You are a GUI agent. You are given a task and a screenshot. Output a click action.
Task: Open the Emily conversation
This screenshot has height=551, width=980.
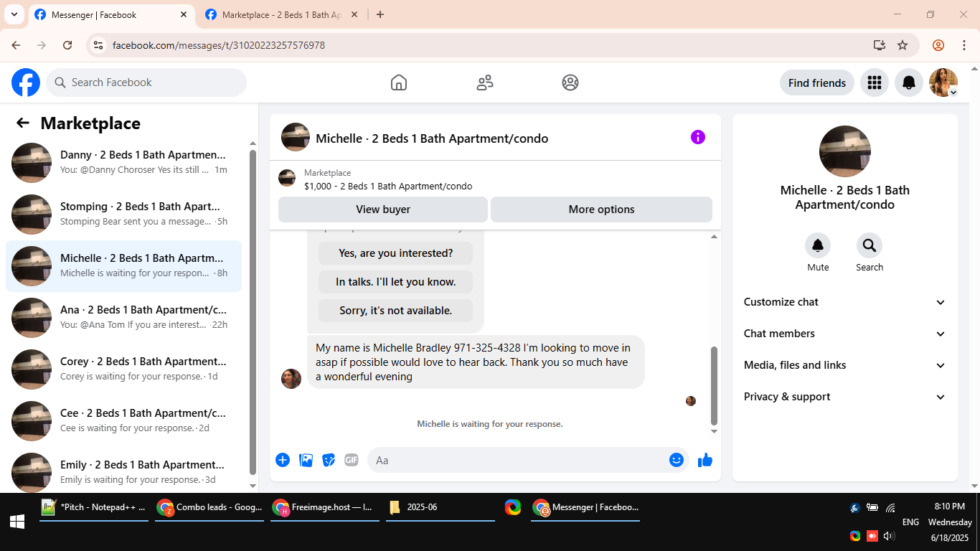tap(123, 470)
